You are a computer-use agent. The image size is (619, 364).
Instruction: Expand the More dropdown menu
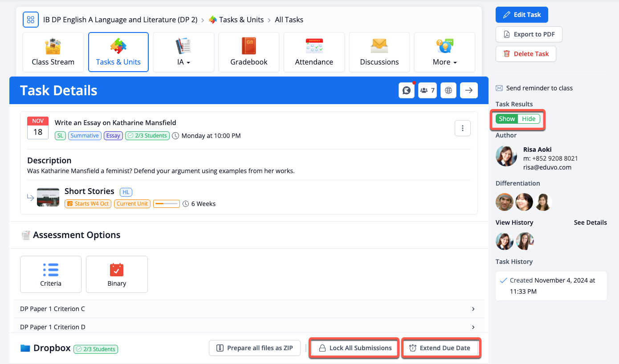(444, 52)
